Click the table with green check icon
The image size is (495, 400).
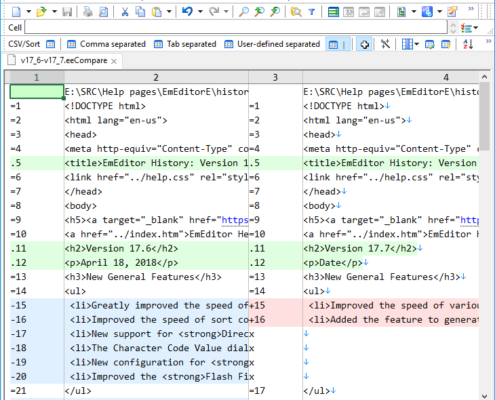click(x=429, y=44)
